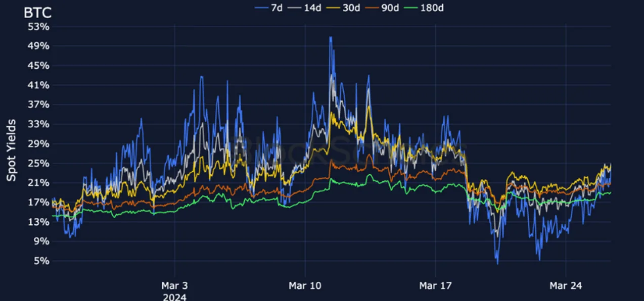Toggle the 14d series in legend
This screenshot has width=644, height=301.
pyautogui.click(x=304, y=8)
